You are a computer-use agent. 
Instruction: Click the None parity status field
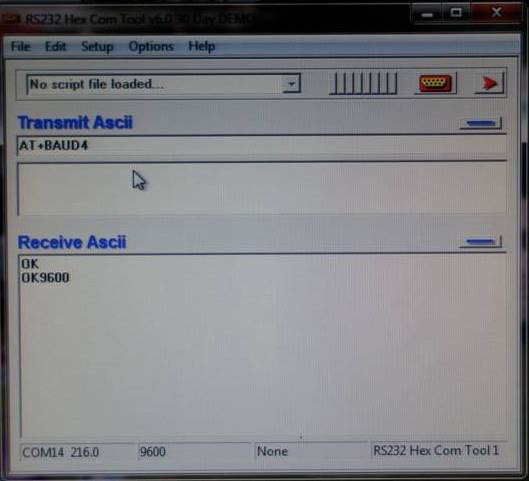click(x=311, y=451)
